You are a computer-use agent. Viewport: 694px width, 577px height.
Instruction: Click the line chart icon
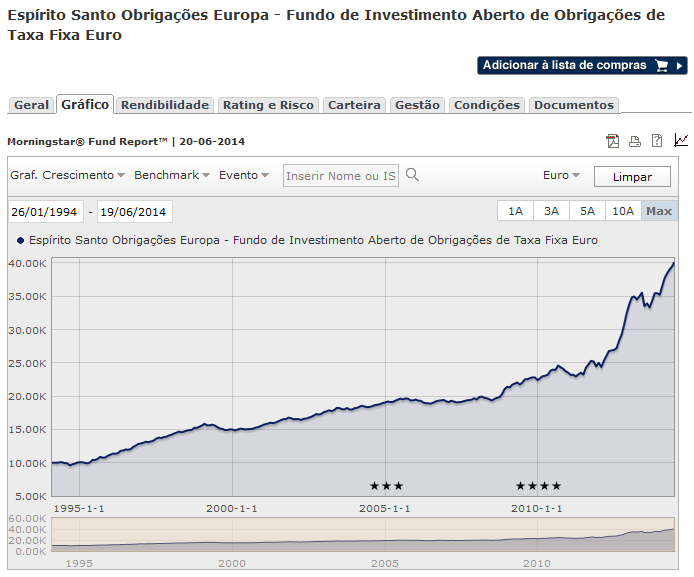click(x=681, y=141)
